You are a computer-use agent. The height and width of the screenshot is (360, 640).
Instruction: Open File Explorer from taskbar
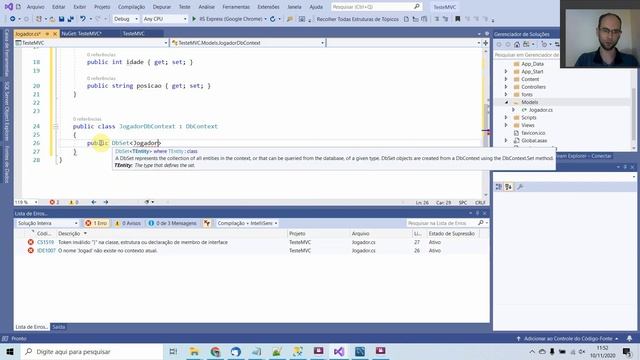point(194,351)
